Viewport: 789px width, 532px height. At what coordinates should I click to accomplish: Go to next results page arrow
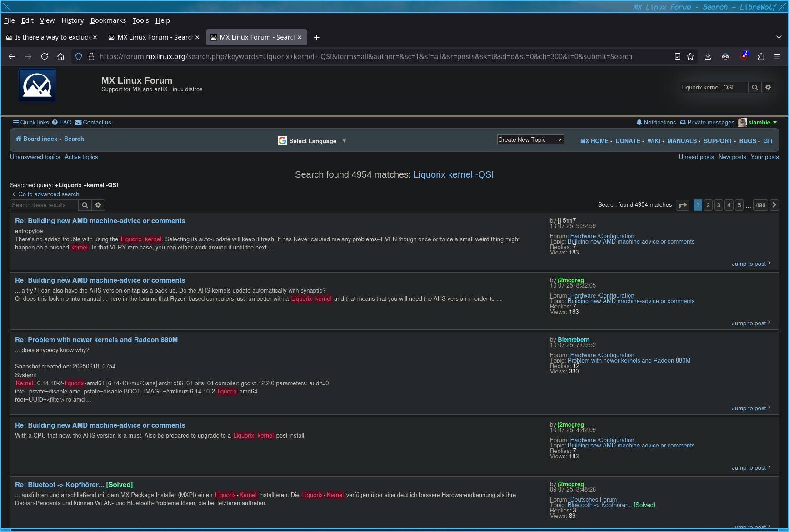click(774, 205)
